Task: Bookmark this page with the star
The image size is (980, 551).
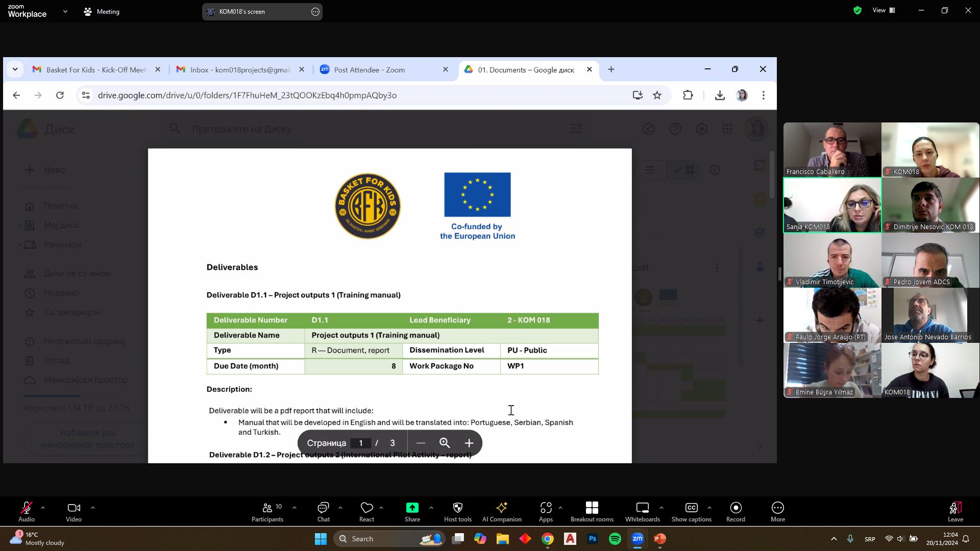Action: [x=657, y=95]
